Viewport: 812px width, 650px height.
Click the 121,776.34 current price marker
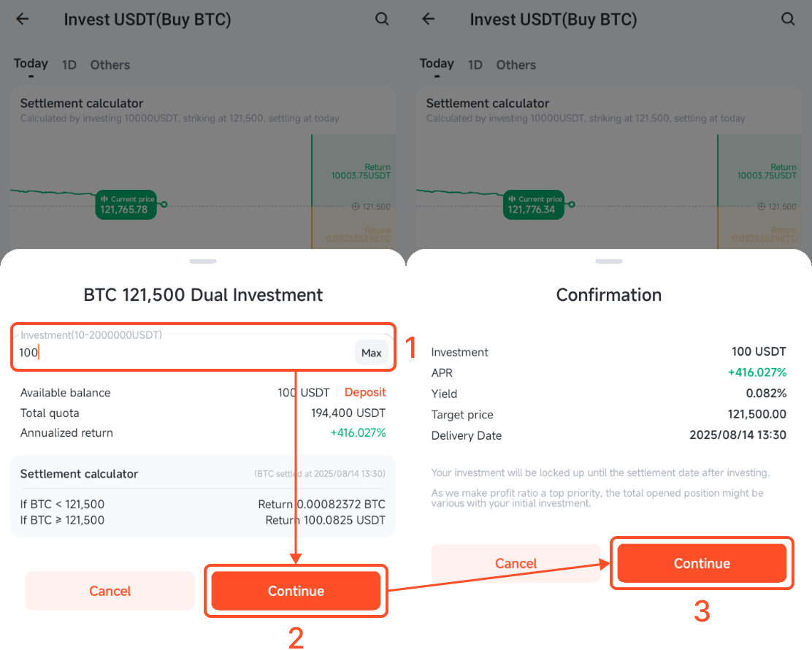533,204
